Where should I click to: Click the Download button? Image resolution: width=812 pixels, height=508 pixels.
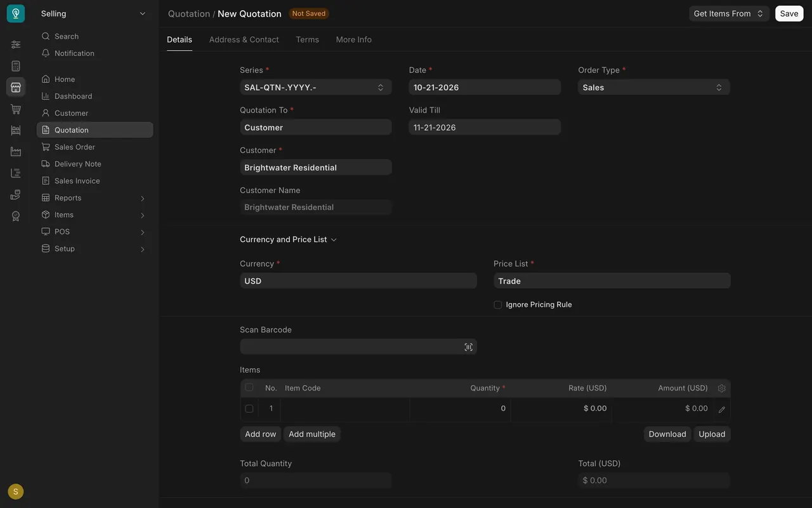[667, 434]
